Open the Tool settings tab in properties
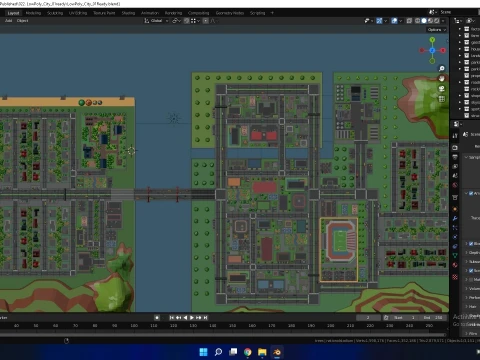 click(x=455, y=135)
